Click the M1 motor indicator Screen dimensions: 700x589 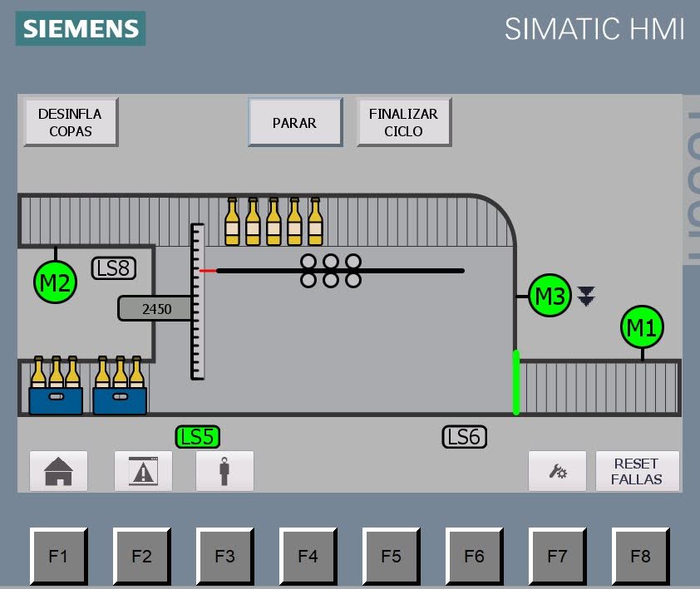pyautogui.click(x=642, y=328)
